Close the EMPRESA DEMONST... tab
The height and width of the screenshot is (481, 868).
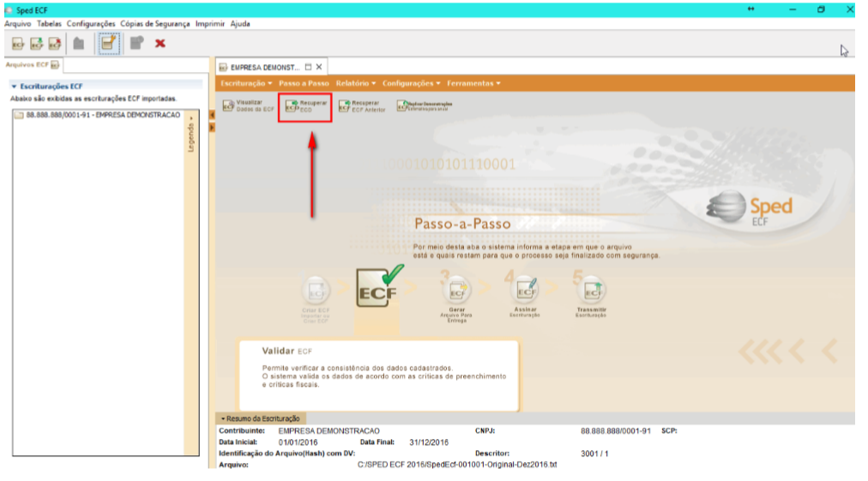[319, 67]
